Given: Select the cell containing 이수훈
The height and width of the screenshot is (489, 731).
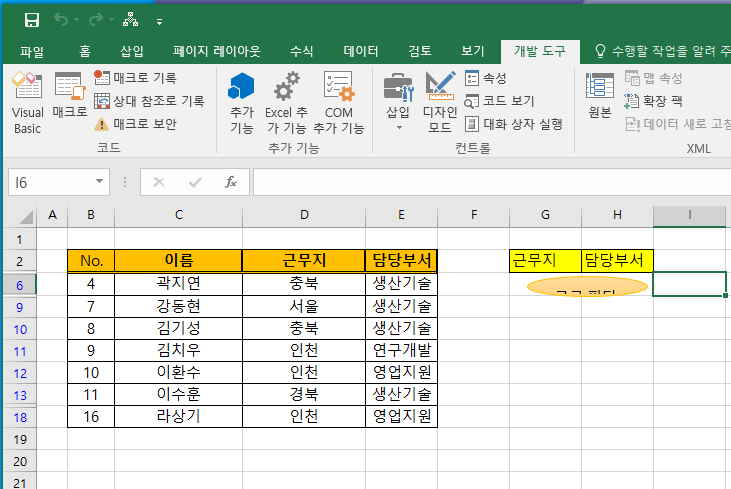Looking at the screenshot, I should 179,395.
